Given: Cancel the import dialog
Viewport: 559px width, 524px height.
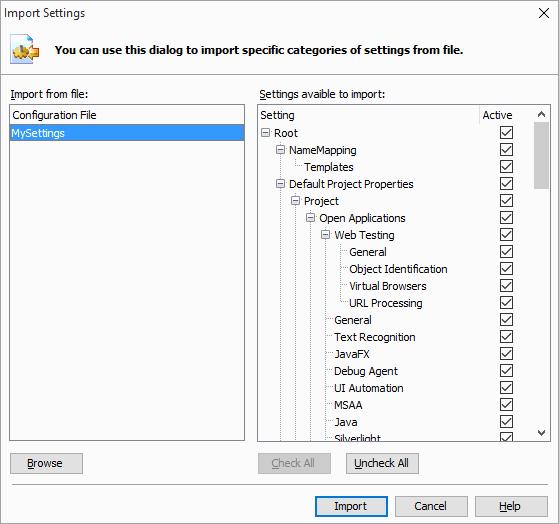Looking at the screenshot, I should [431, 506].
